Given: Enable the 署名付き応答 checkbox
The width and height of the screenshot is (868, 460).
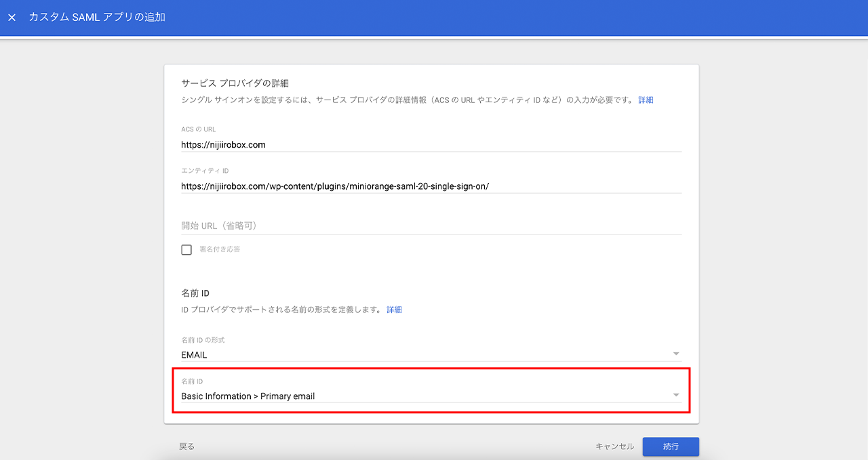Looking at the screenshot, I should point(186,250).
